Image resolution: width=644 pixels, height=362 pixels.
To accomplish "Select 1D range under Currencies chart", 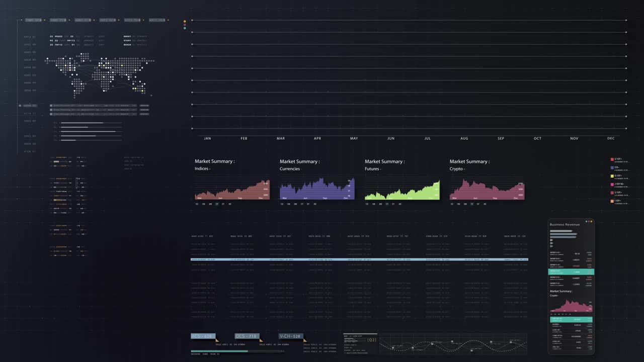I will 282,204.
